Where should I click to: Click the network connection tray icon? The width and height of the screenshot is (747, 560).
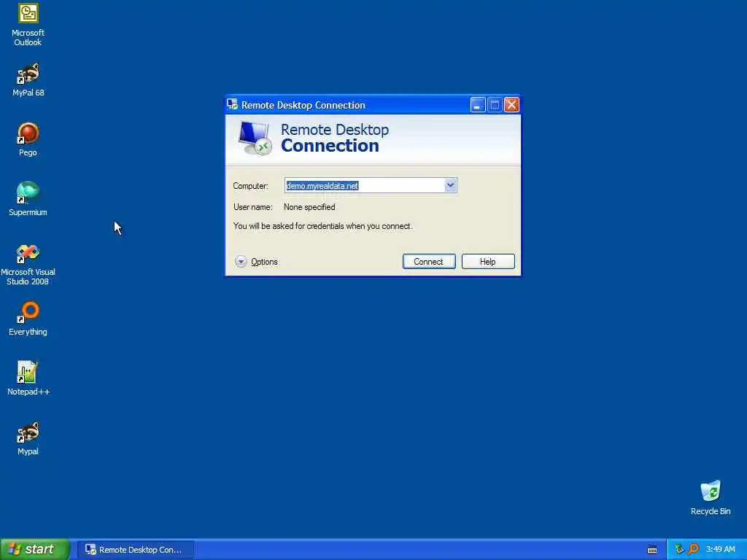[x=679, y=549]
